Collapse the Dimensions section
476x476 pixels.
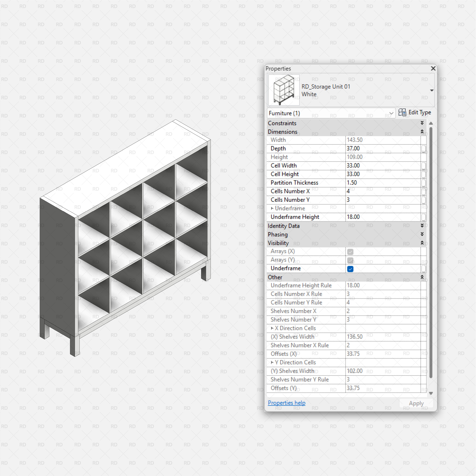click(422, 132)
